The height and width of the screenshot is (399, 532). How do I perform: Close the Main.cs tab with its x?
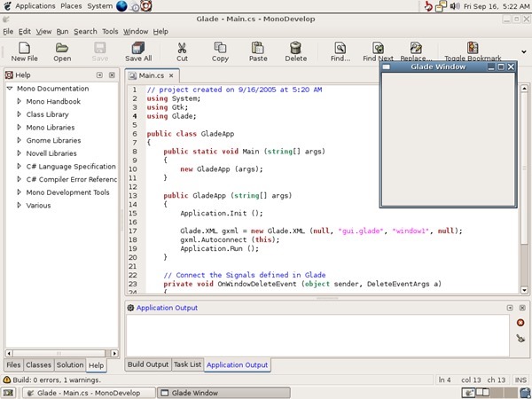[x=171, y=75]
